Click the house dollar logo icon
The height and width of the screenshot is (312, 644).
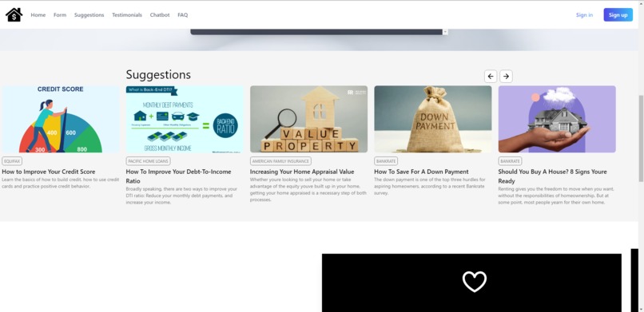tap(14, 14)
